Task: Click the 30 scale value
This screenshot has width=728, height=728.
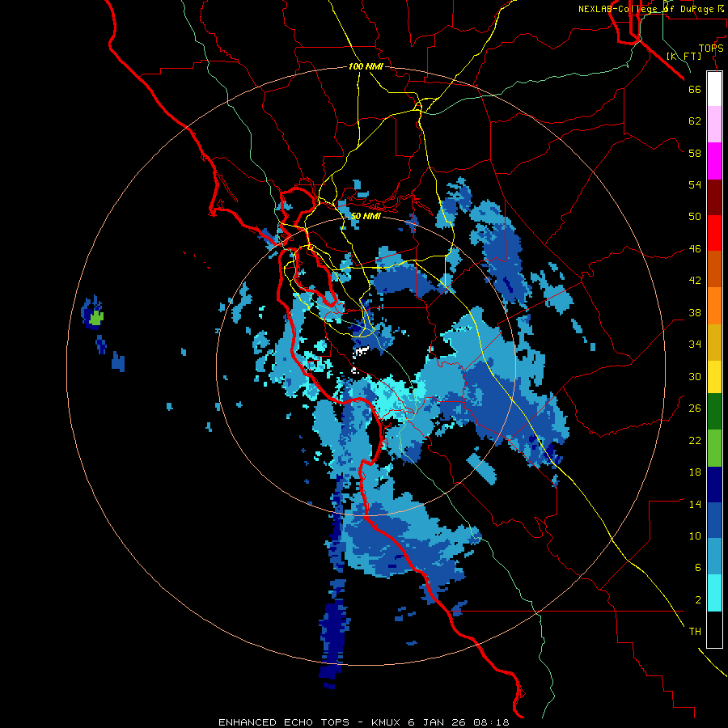Action: (695, 376)
